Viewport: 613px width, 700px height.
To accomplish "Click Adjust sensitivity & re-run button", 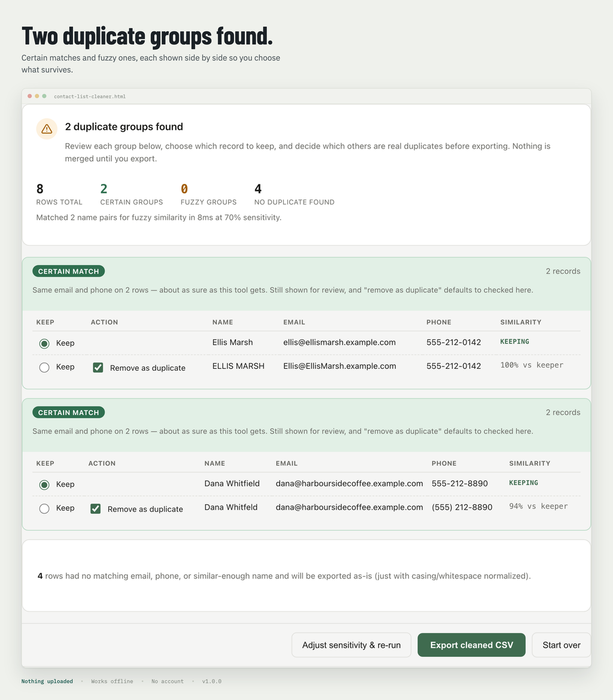I will click(351, 645).
